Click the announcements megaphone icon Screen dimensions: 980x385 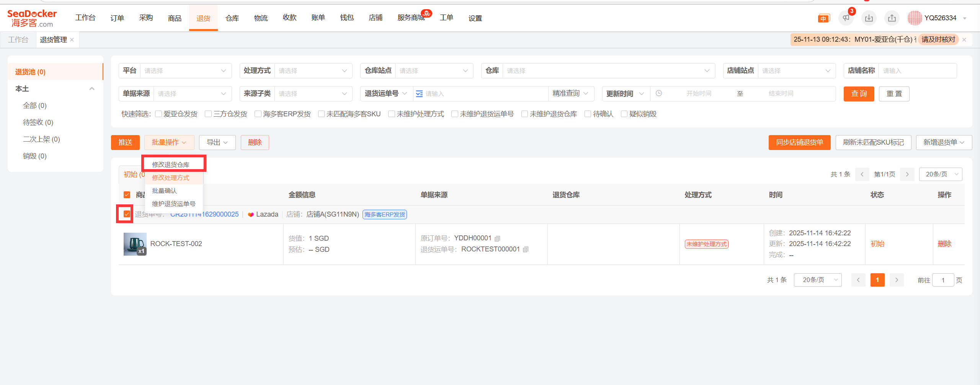coord(846,18)
